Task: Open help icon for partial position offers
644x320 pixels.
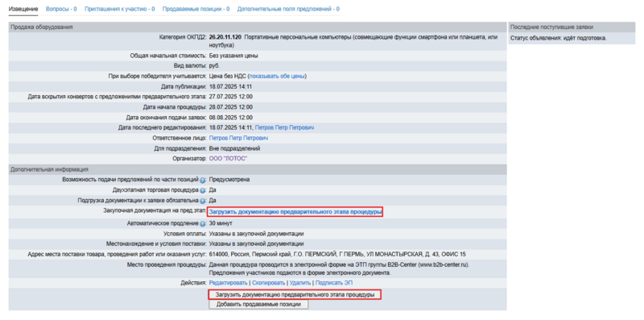Action: point(203,180)
